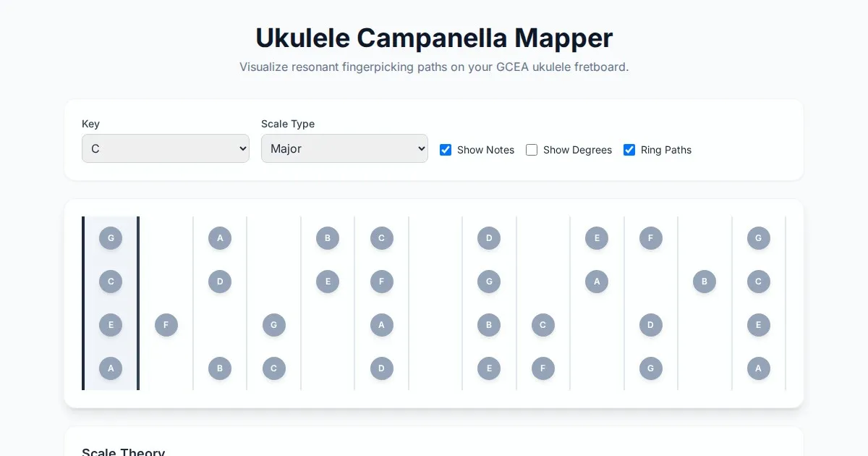Screen dimensions: 868x456
Task: Click the G note on the bottom string row
Action: (x=651, y=368)
